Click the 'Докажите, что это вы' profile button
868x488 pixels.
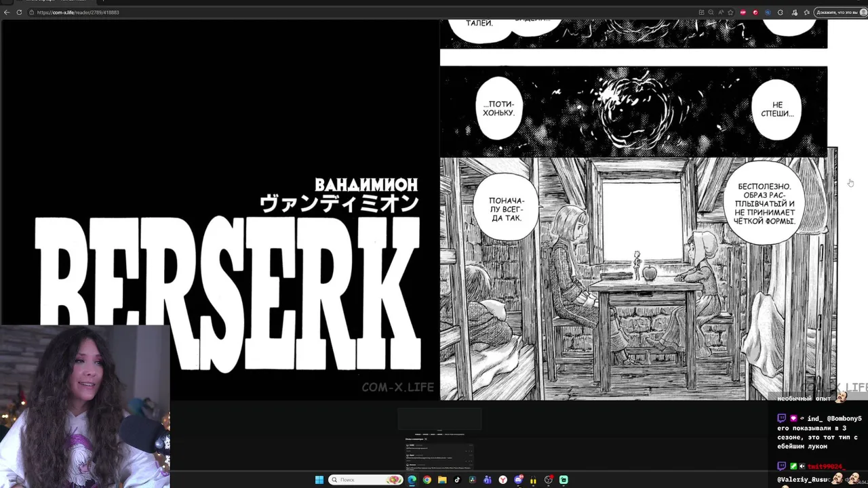(x=841, y=12)
